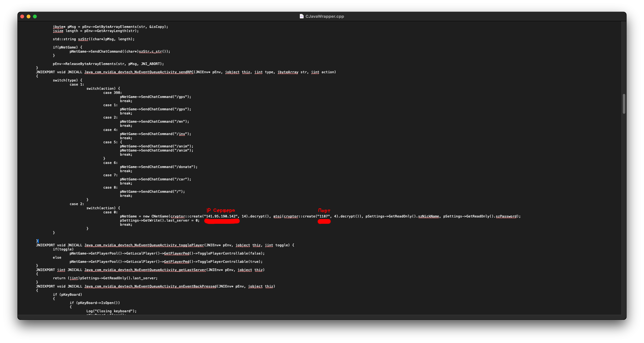Click the szPassword identifier
This screenshot has height=343, width=644.
point(506,216)
